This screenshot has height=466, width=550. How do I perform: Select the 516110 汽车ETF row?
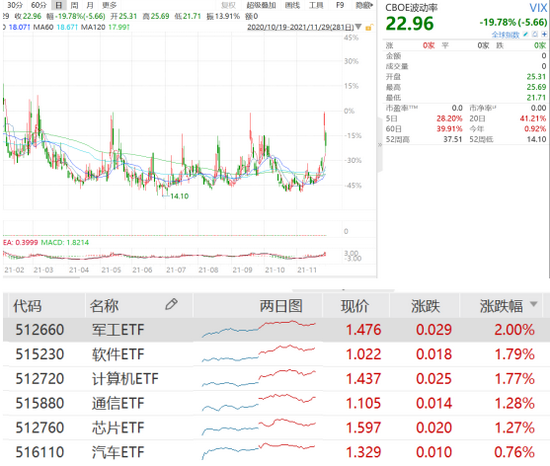tap(276, 452)
